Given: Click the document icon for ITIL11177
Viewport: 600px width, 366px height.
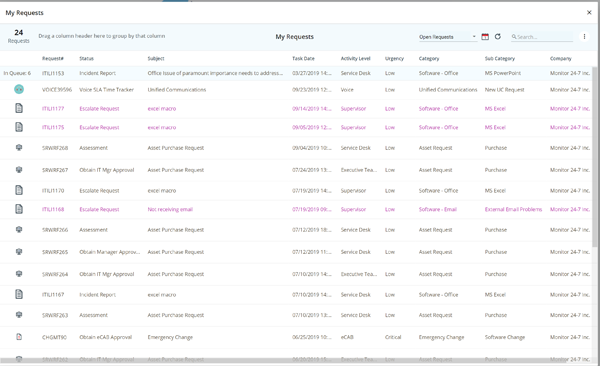Looking at the screenshot, I should pos(19,108).
